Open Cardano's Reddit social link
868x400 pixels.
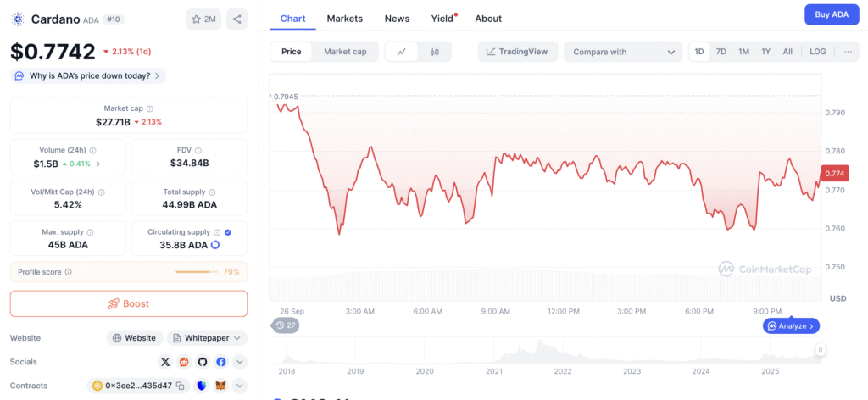coord(184,362)
